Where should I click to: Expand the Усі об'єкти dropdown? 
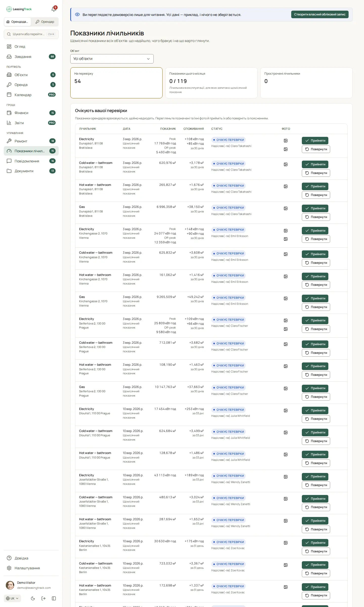pos(112,59)
